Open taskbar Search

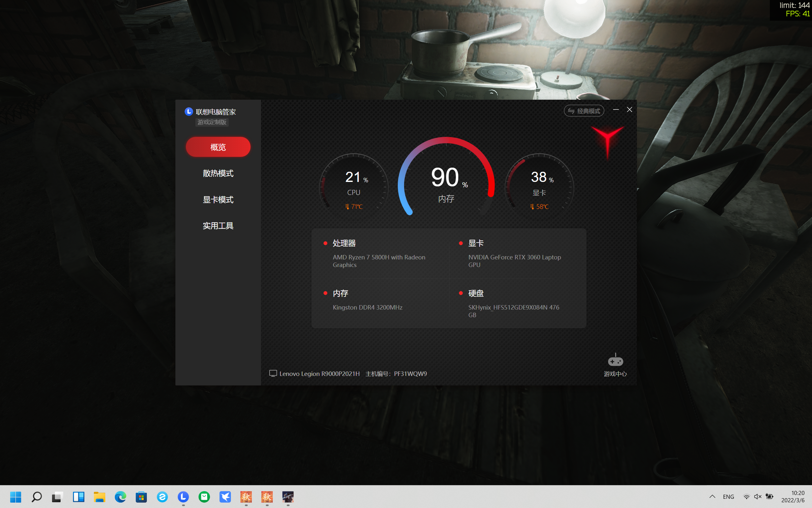point(36,497)
